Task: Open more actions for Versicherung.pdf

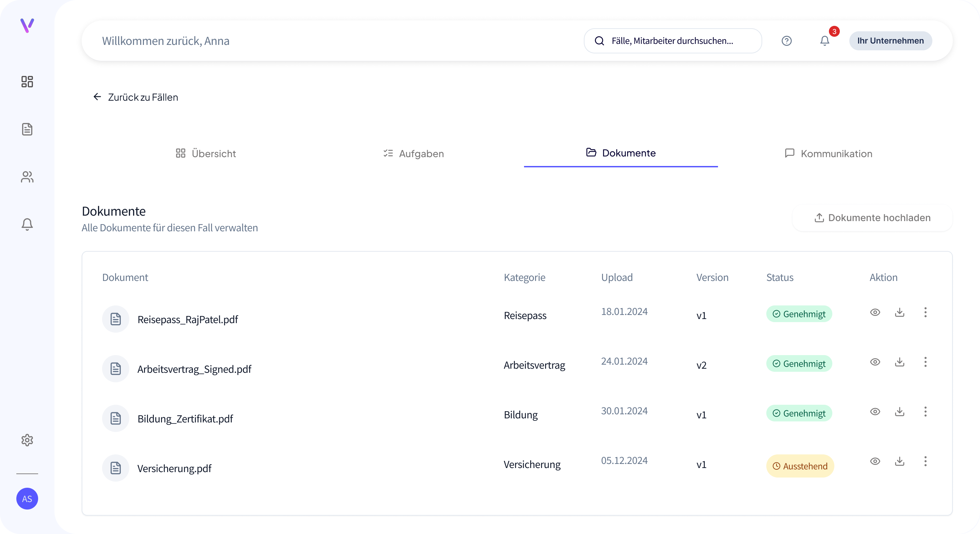Action: 925,461
